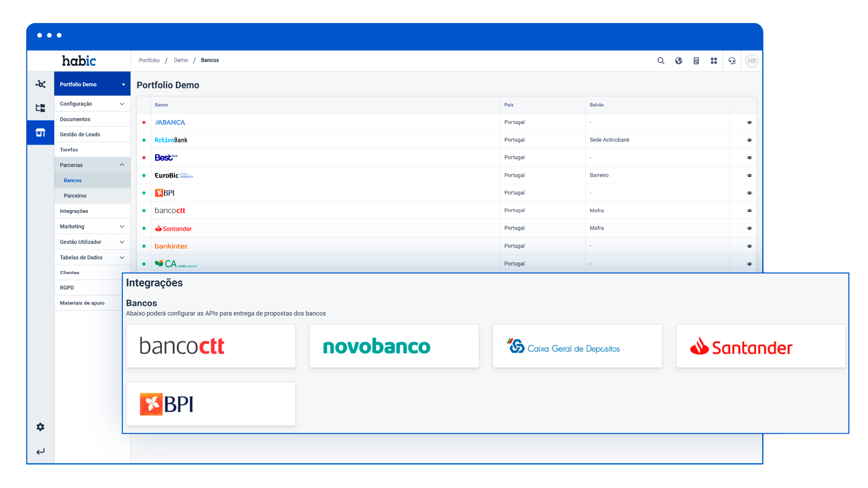Screen dimensions: 868x488
Task: Open the apps grid icon
Action: [714, 61]
